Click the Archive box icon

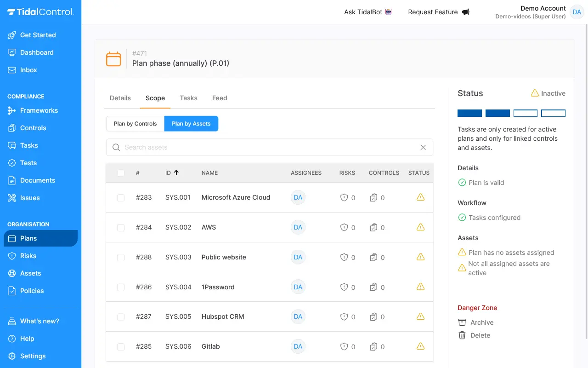click(462, 322)
